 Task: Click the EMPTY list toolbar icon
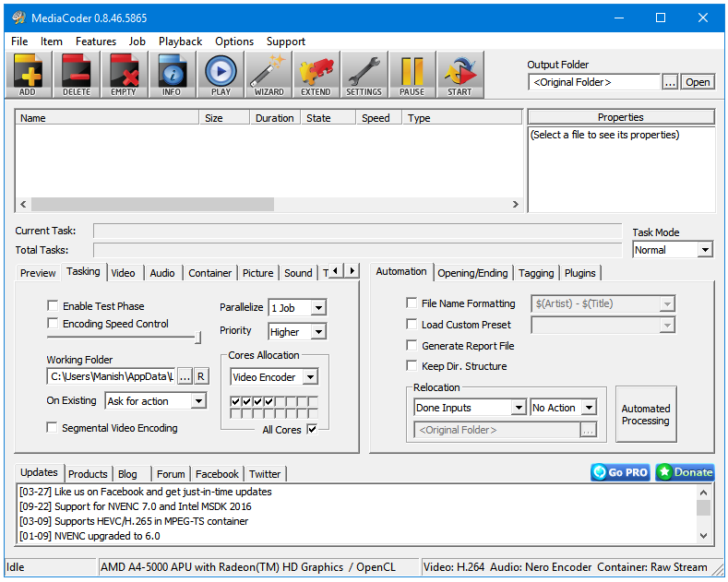[x=125, y=75]
